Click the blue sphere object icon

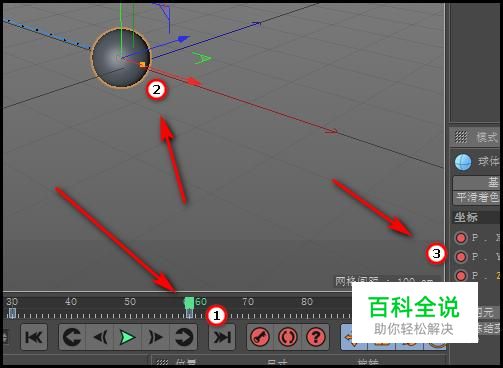coord(463,162)
